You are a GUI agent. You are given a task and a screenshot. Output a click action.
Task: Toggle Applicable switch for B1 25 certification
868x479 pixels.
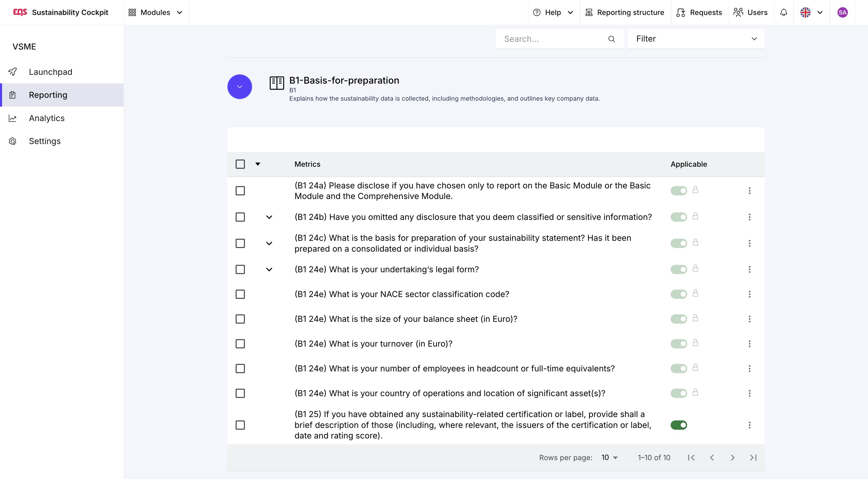tap(678, 425)
